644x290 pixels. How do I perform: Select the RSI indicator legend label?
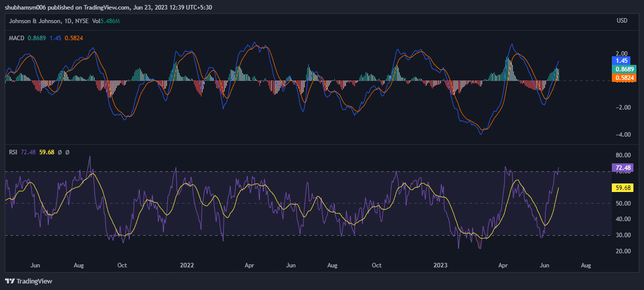[x=13, y=152]
